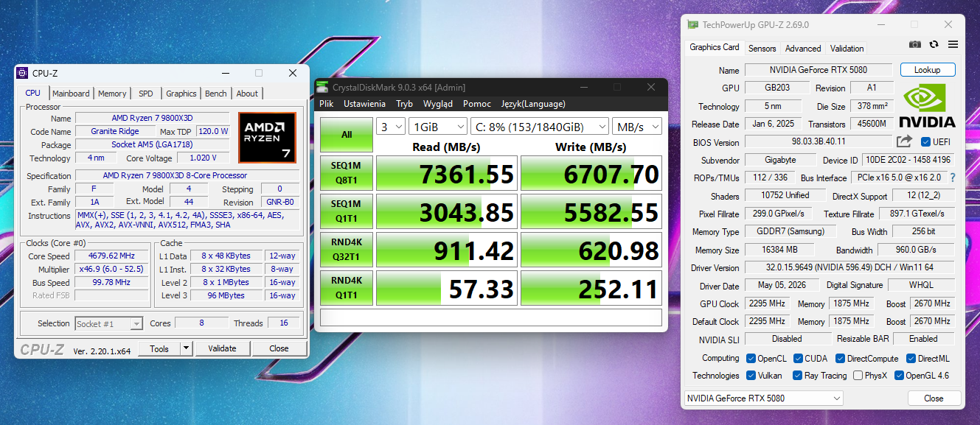This screenshot has width=980, height=425.
Task: Click the All benchmark button
Action: (347, 135)
